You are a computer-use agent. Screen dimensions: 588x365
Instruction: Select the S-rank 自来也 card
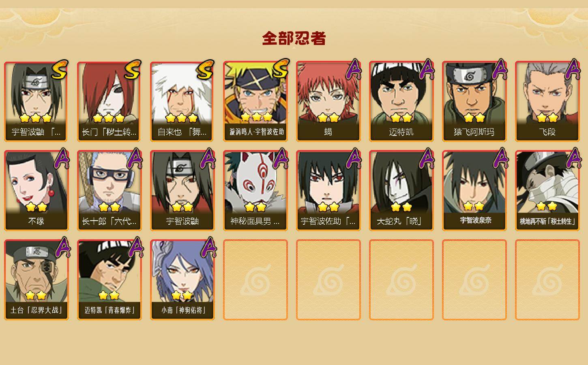(x=182, y=101)
